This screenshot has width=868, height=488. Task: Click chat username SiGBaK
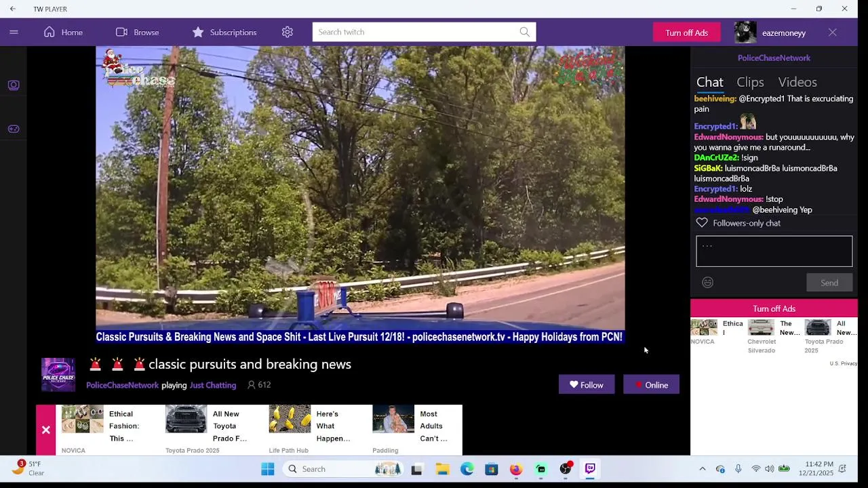point(708,168)
